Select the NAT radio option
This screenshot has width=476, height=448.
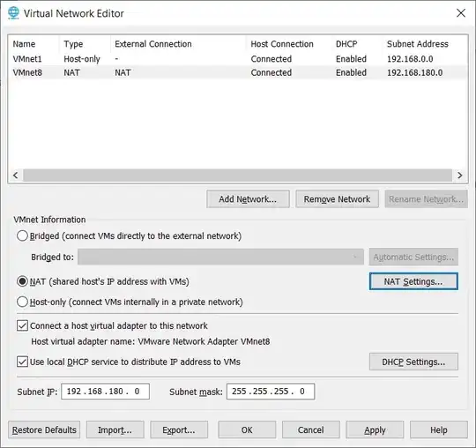(x=22, y=281)
